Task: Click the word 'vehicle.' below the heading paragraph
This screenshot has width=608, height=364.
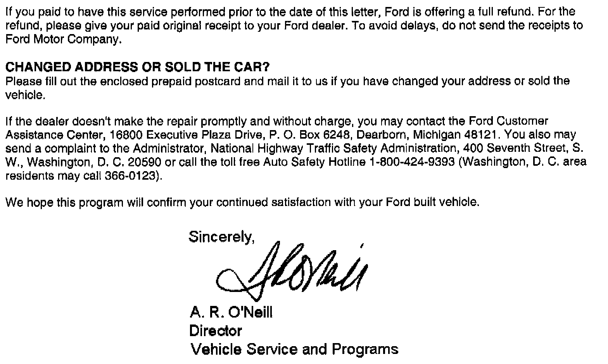Action: [25, 95]
